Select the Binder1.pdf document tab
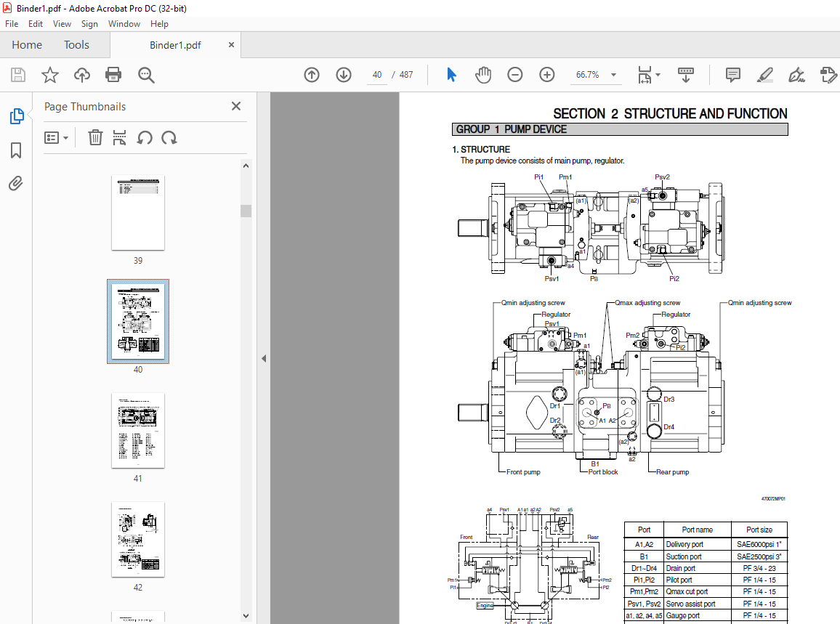This screenshot has height=624, width=840. [175, 45]
